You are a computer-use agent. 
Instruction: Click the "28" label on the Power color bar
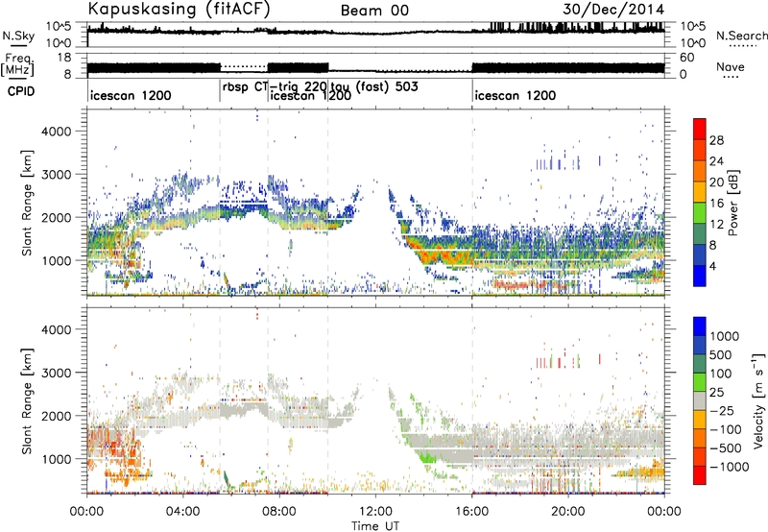[x=716, y=140]
